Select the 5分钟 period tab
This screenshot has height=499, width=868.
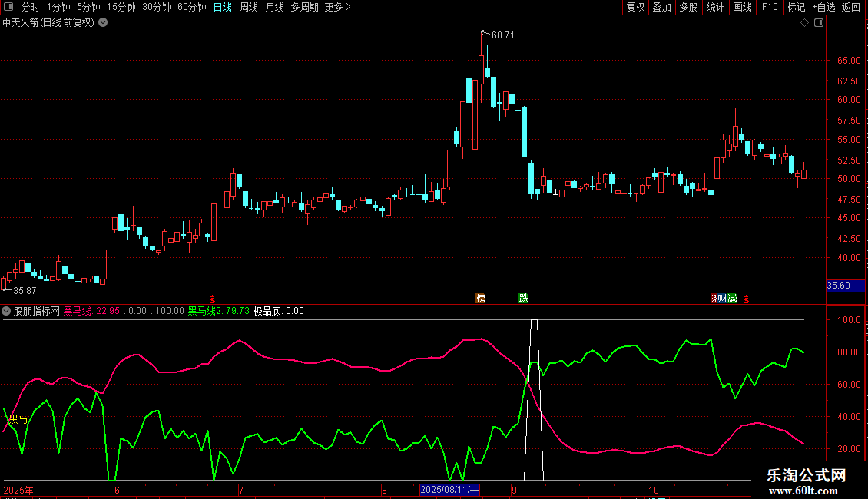88,7
